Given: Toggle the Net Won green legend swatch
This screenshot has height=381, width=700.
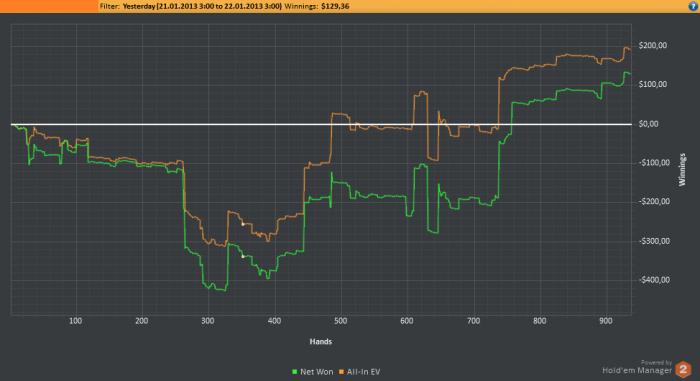Looking at the screenshot, I should [295, 372].
